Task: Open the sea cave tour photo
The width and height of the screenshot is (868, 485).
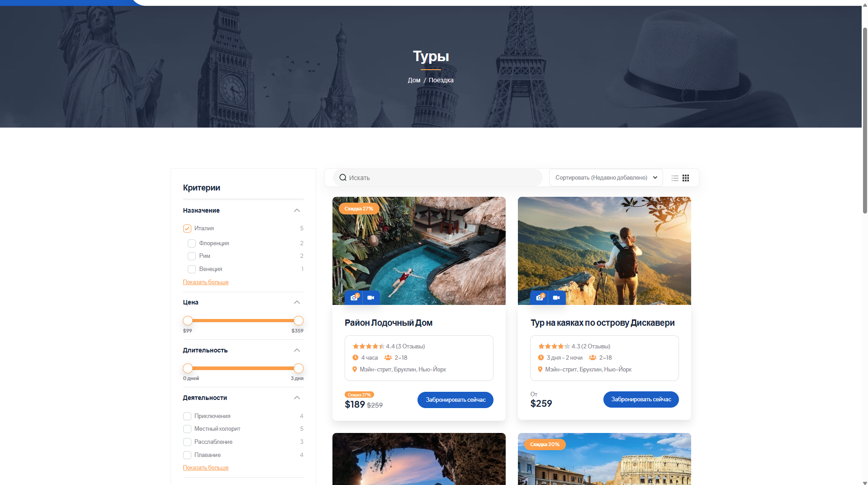Action: tap(419, 459)
